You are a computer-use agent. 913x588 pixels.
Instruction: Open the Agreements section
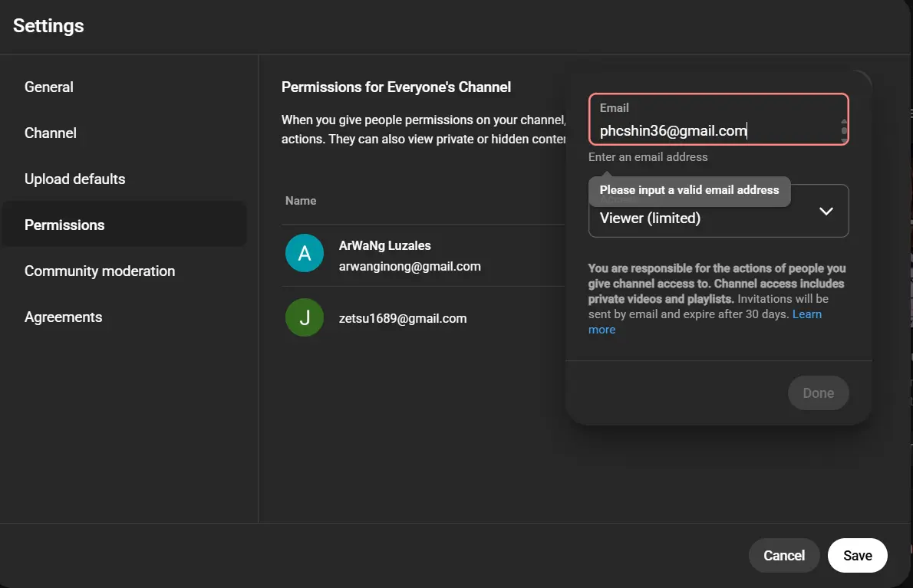tap(63, 317)
